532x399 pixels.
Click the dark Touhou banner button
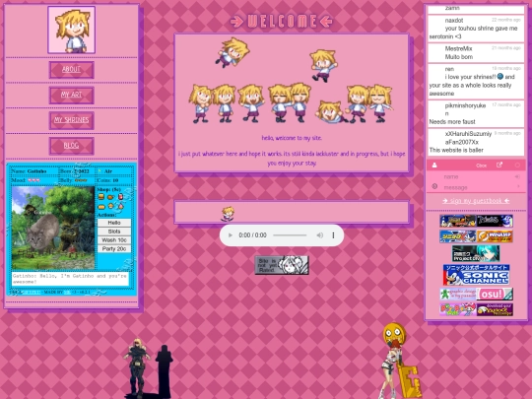495,221
